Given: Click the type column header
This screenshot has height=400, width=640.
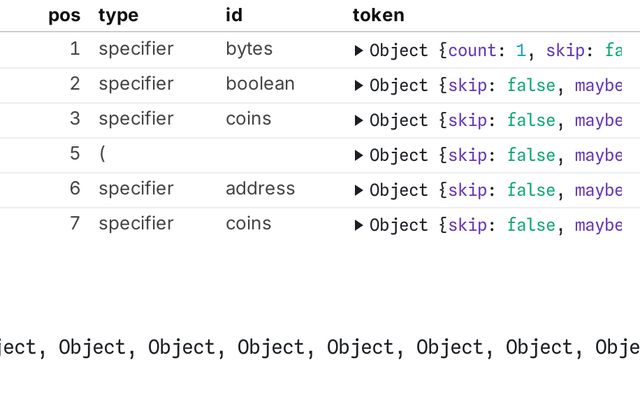Looking at the screenshot, I should tap(118, 16).
